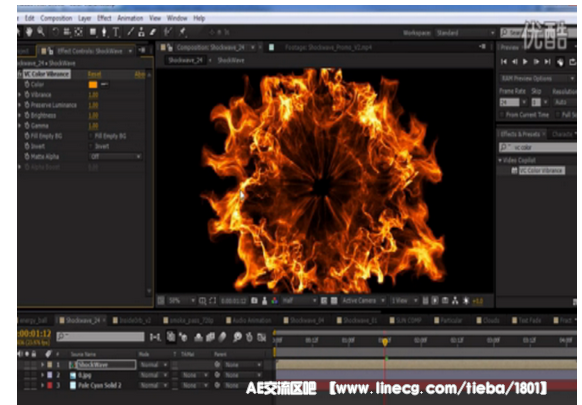582x405 pixels.
Task: Click the brainstorm icon in timeline
Action: click(x=237, y=337)
